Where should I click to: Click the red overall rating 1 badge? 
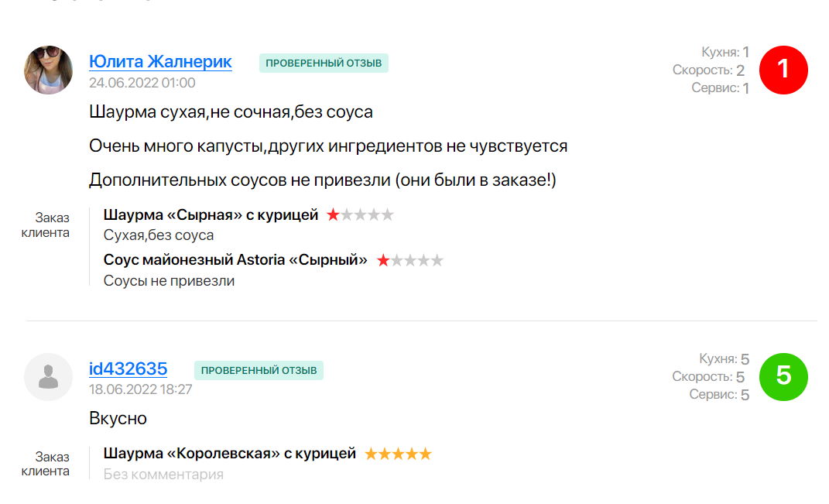coord(783,70)
